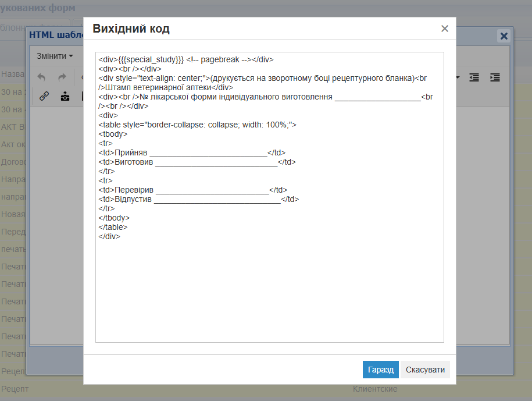Decrease indent with the outdent icon
Viewport: 532px width, 401px height.
coord(474,77)
